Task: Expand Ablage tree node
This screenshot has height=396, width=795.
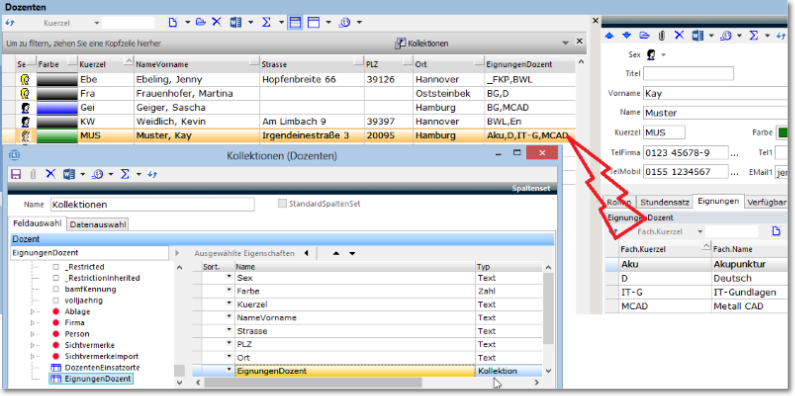Action: click(x=33, y=311)
